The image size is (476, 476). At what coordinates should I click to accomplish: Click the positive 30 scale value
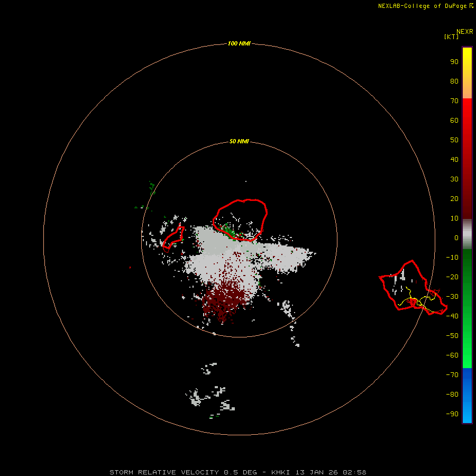pos(454,179)
